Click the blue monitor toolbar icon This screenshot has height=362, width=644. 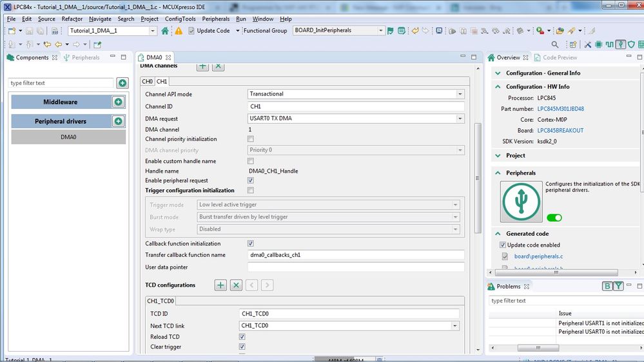439,31
